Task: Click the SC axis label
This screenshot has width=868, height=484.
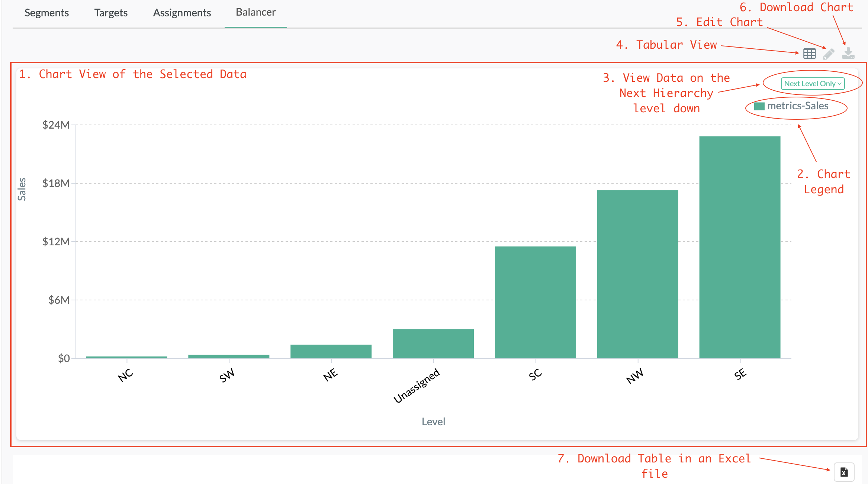Action: click(535, 374)
